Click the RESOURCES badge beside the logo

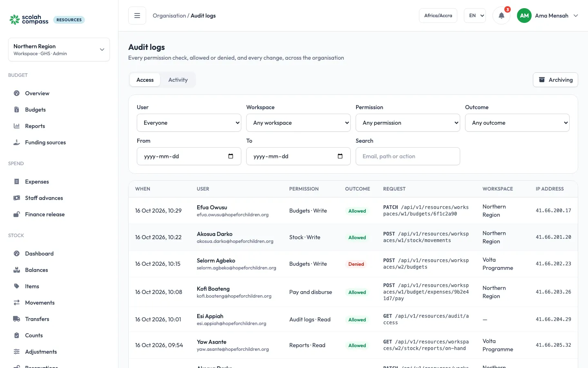(x=69, y=20)
